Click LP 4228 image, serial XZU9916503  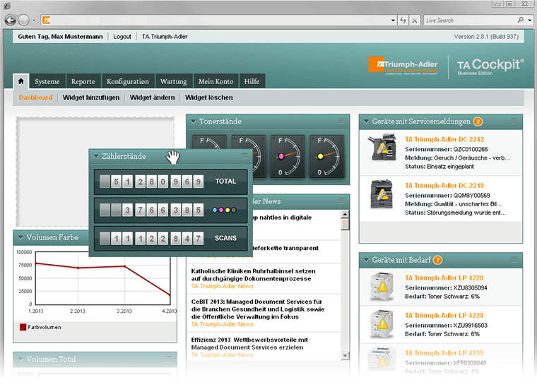click(382, 324)
